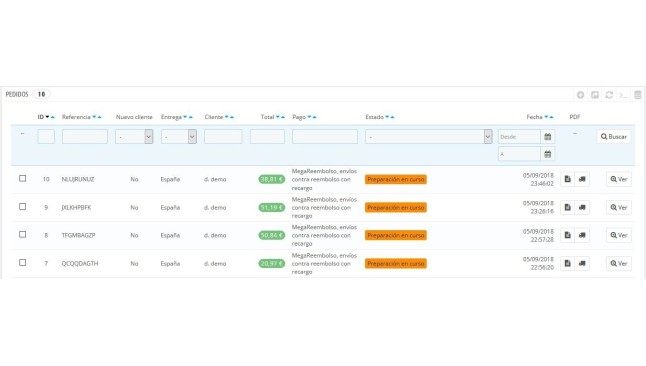
Task: Sort Fecha column descending
Action: 546,117
